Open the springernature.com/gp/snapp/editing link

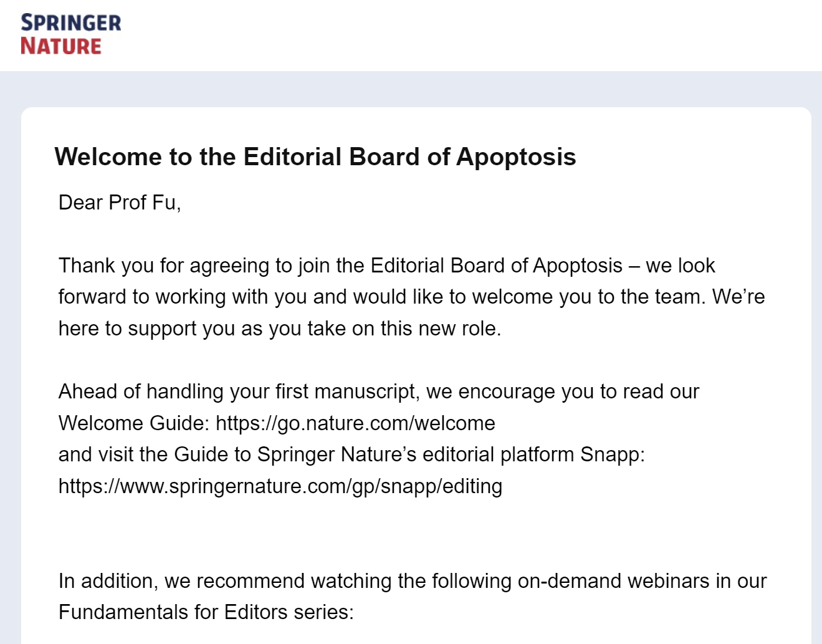[x=280, y=486]
